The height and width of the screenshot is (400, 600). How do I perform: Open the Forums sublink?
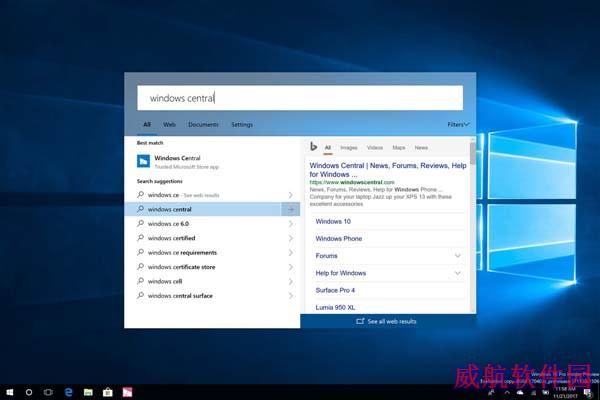pyautogui.click(x=326, y=256)
